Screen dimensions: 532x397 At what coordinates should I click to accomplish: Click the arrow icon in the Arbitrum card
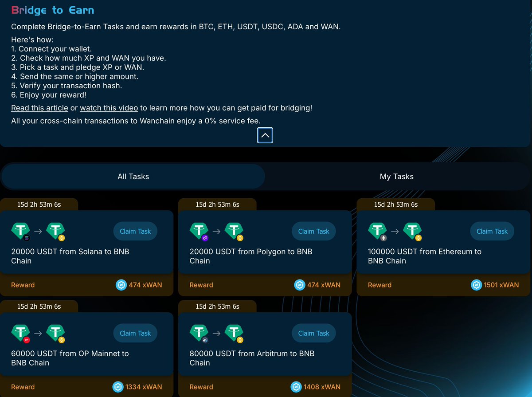217,333
